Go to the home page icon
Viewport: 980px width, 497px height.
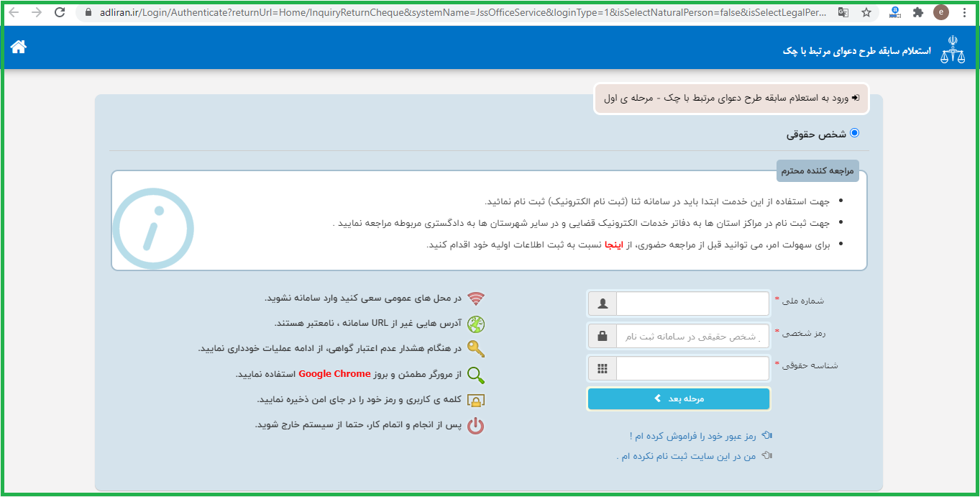[19, 47]
